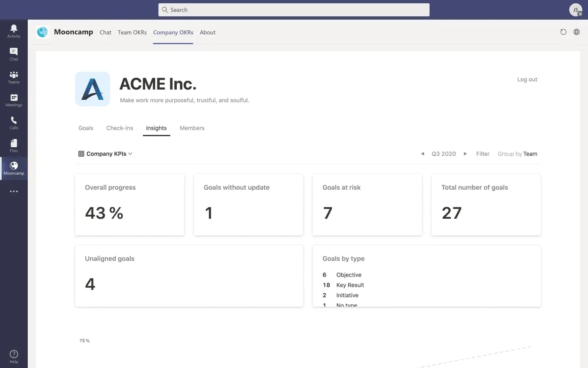
Task: Open the Group by Team selector
Action: [x=517, y=154]
